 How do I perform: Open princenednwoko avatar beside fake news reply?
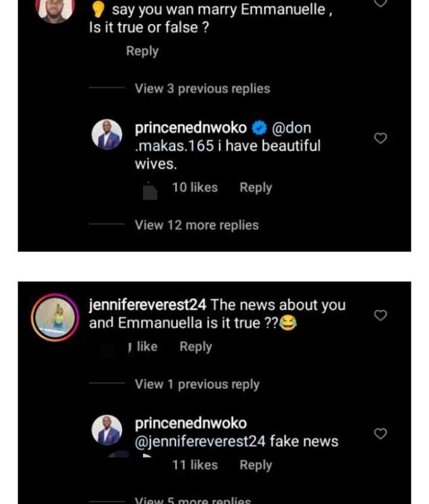coord(106,430)
